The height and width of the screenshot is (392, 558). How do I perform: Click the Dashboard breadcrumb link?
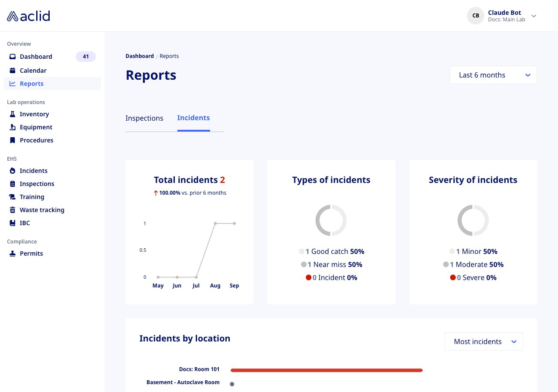coord(139,56)
